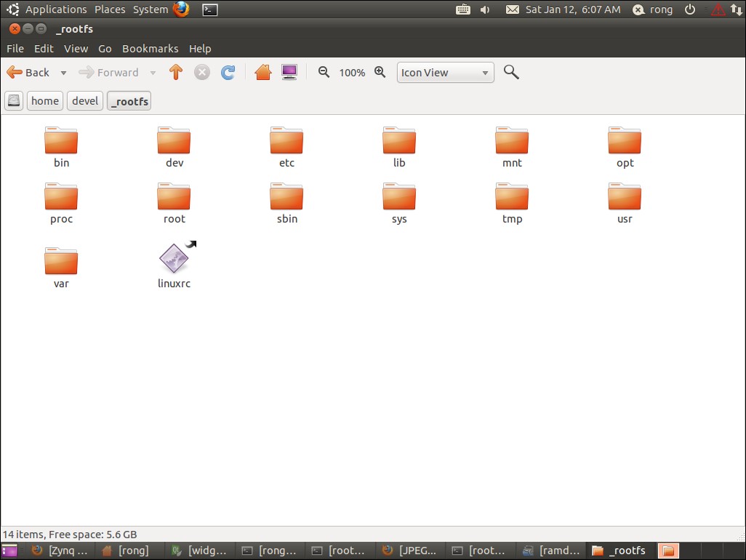The height and width of the screenshot is (560, 746).
Task: Navigate to devel in path bar
Action: (85, 101)
